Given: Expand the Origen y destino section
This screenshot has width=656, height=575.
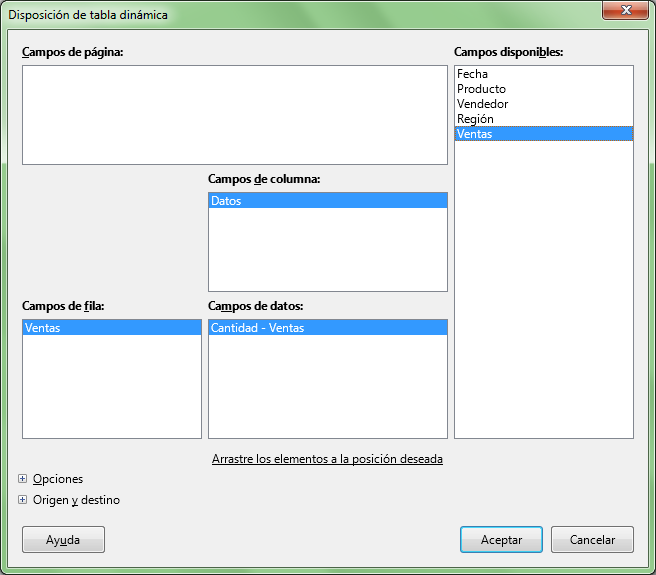Looking at the screenshot, I should 23,500.
